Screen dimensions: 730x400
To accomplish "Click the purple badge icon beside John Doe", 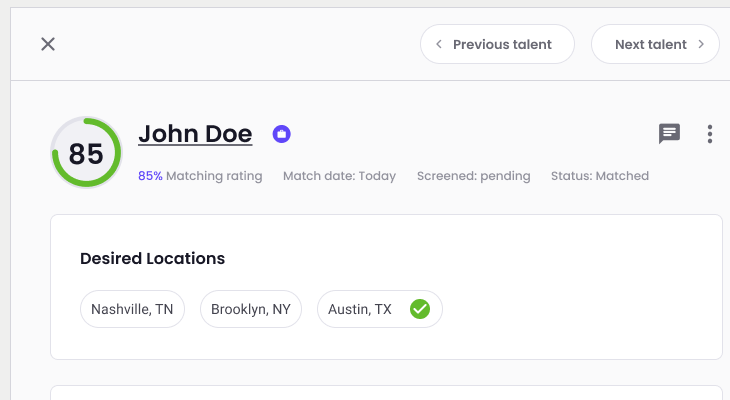I will [282, 134].
